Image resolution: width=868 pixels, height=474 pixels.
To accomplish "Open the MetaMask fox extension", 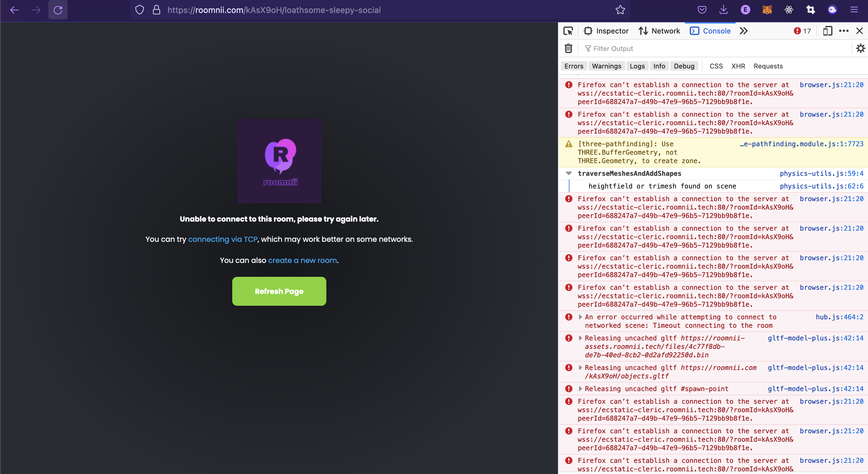I will pyautogui.click(x=767, y=10).
